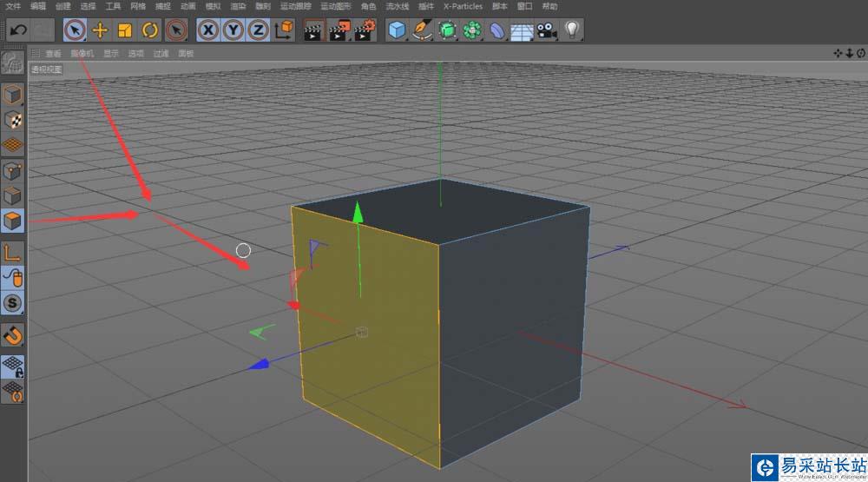The image size is (868, 482).
Task: Render the active view clapperboard
Action: click(x=313, y=30)
